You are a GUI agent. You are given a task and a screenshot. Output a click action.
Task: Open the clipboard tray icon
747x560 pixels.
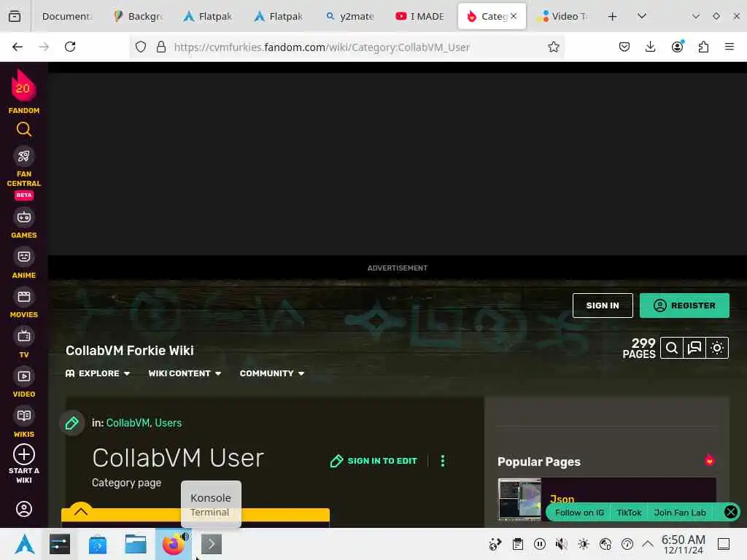(518, 543)
